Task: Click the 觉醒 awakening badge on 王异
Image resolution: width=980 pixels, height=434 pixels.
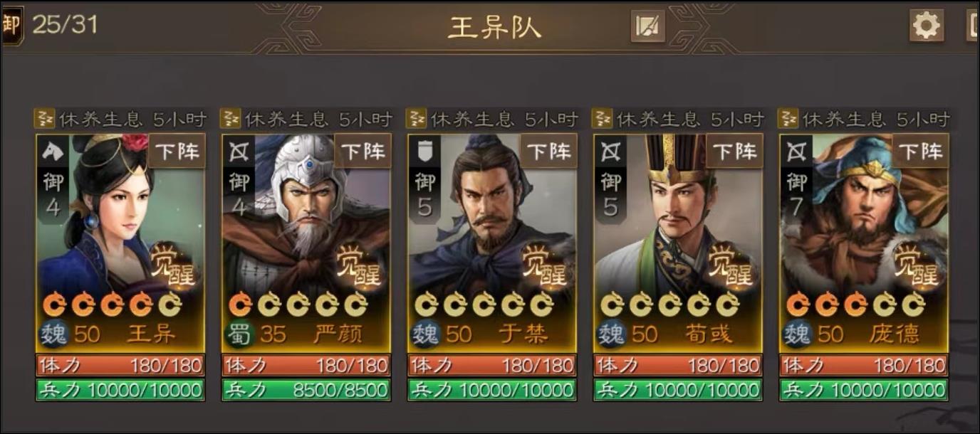Action: pos(174,265)
